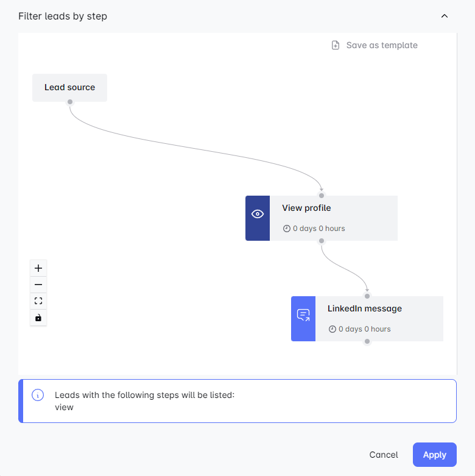The width and height of the screenshot is (475, 476).
Task: Click the LinkedIn message bottom connector dot
Action: point(367,341)
